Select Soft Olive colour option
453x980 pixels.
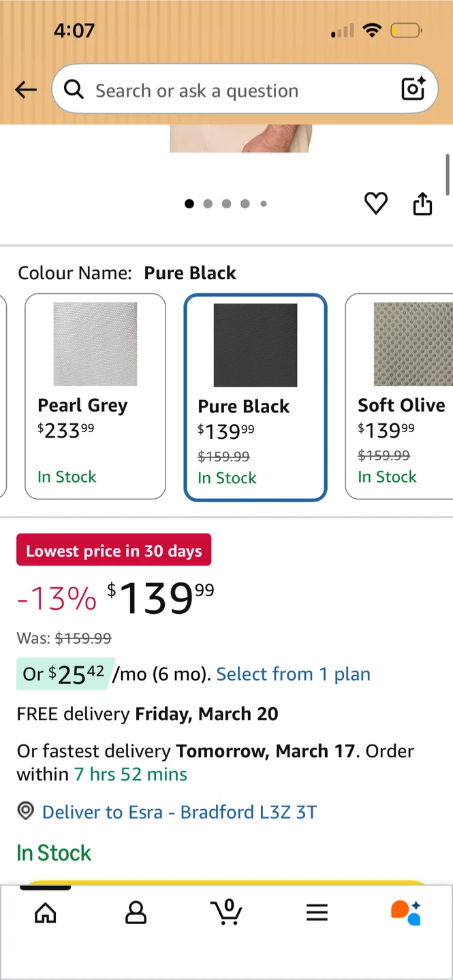pos(400,397)
